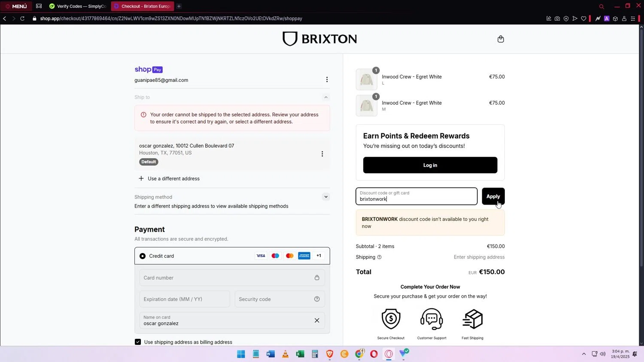This screenshot has width=644, height=362.
Task: Click the discount code input field
Action: pyautogui.click(x=416, y=196)
